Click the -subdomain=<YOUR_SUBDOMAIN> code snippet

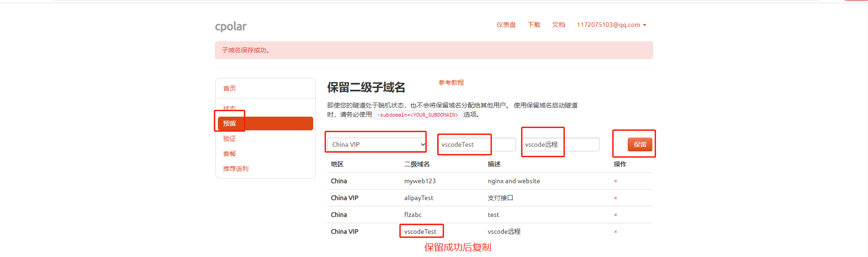click(x=418, y=115)
